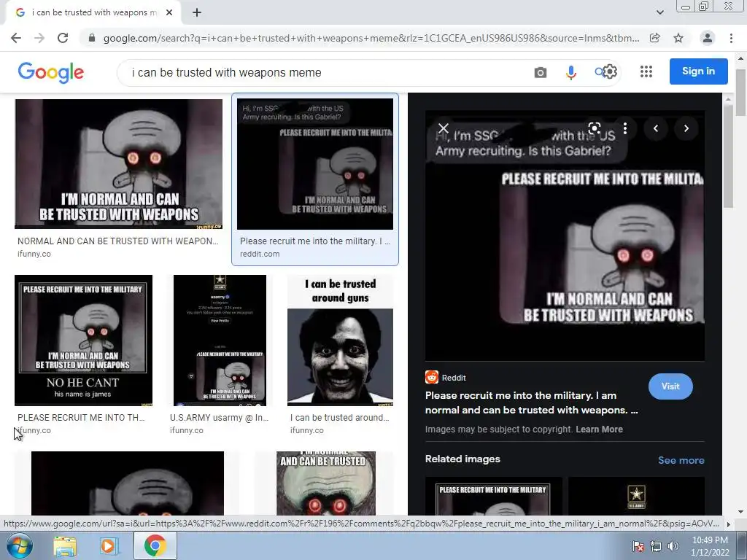Expand the tab search dropdown arrow

tap(659, 12)
